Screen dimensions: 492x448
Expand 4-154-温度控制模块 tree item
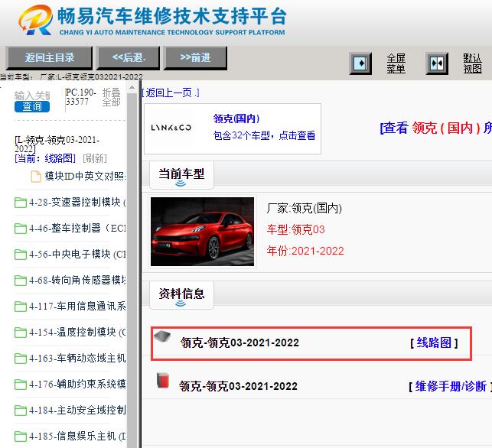77,332
